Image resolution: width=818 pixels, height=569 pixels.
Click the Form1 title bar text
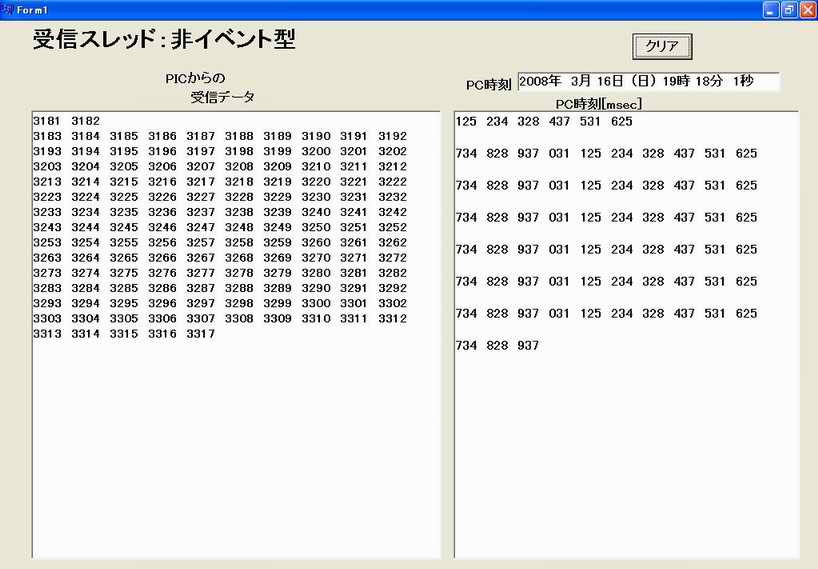click(32, 10)
